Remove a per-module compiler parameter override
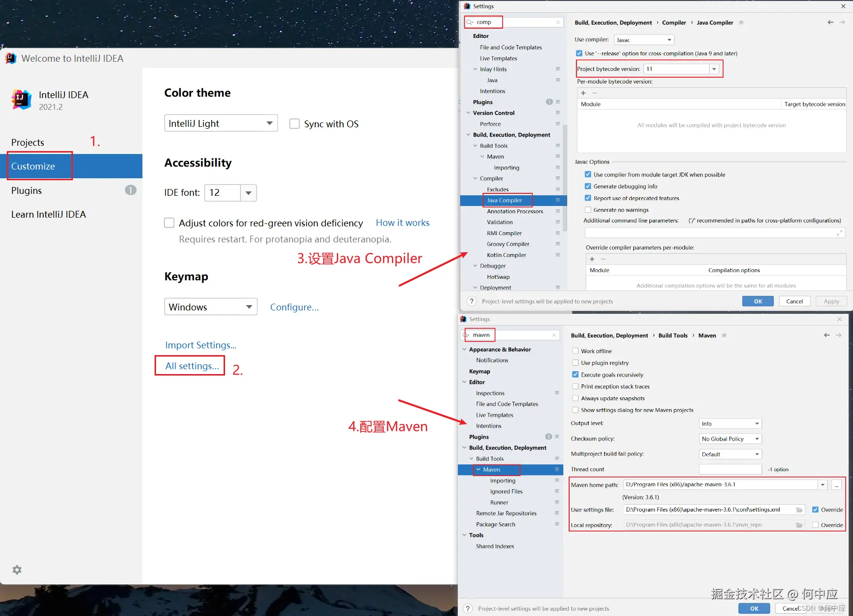The image size is (853, 616). (x=603, y=259)
